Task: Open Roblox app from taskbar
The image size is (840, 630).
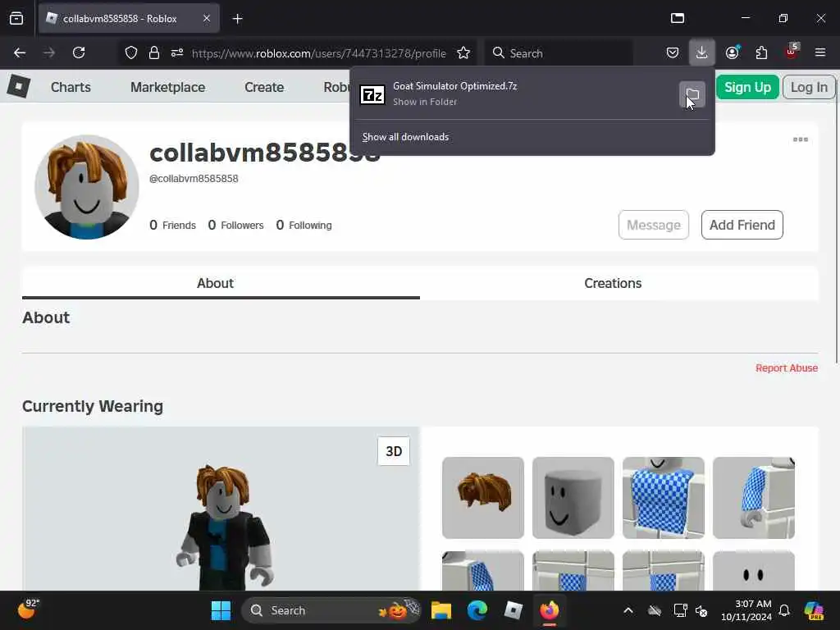Action: (514, 610)
